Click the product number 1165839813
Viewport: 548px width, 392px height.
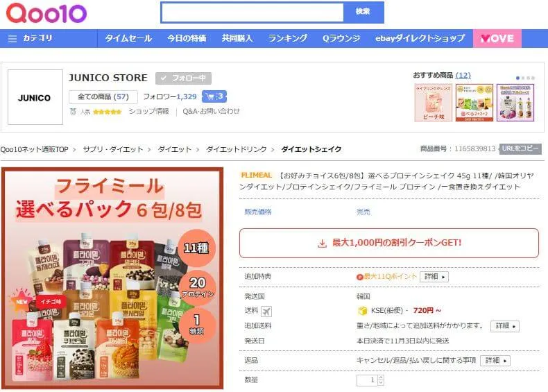pos(474,148)
